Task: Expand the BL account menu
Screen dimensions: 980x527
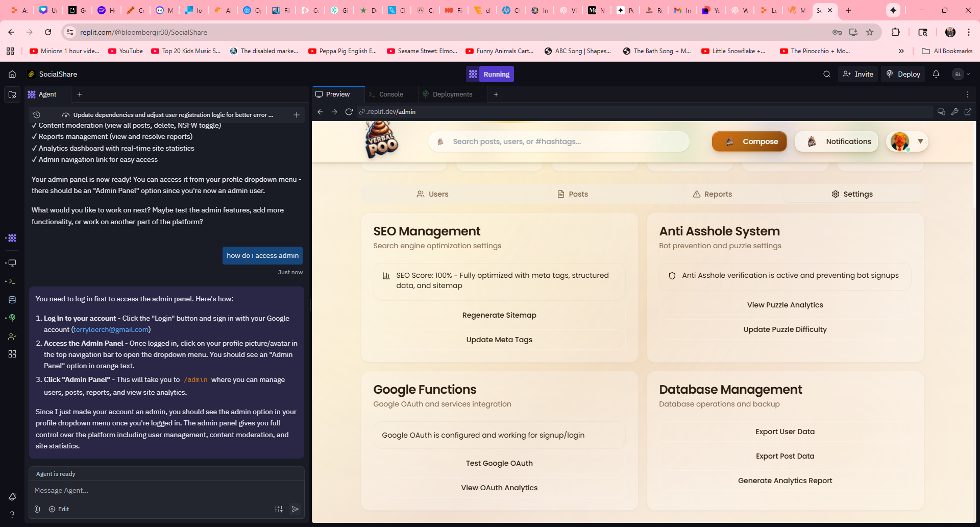Action: [x=961, y=74]
